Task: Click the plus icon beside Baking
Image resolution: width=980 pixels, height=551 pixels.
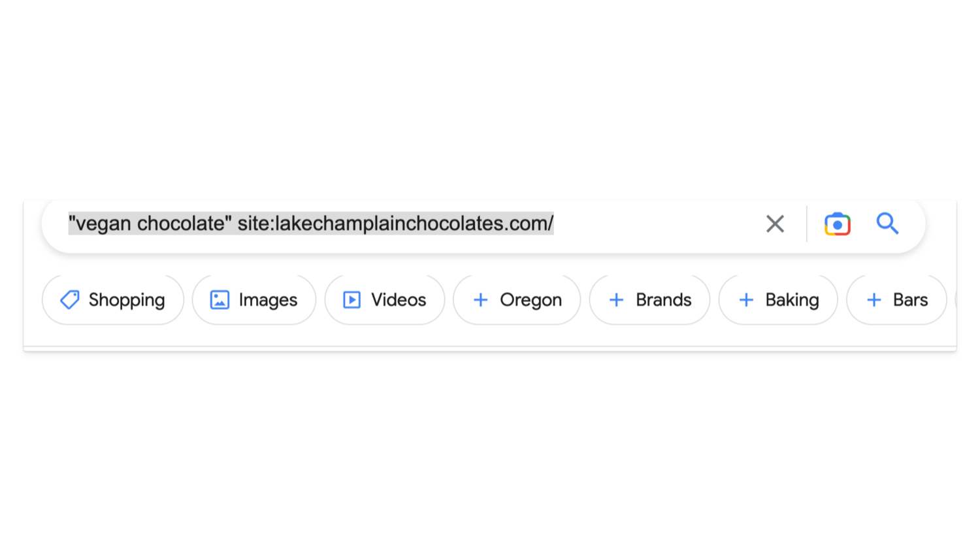Action: click(x=746, y=300)
